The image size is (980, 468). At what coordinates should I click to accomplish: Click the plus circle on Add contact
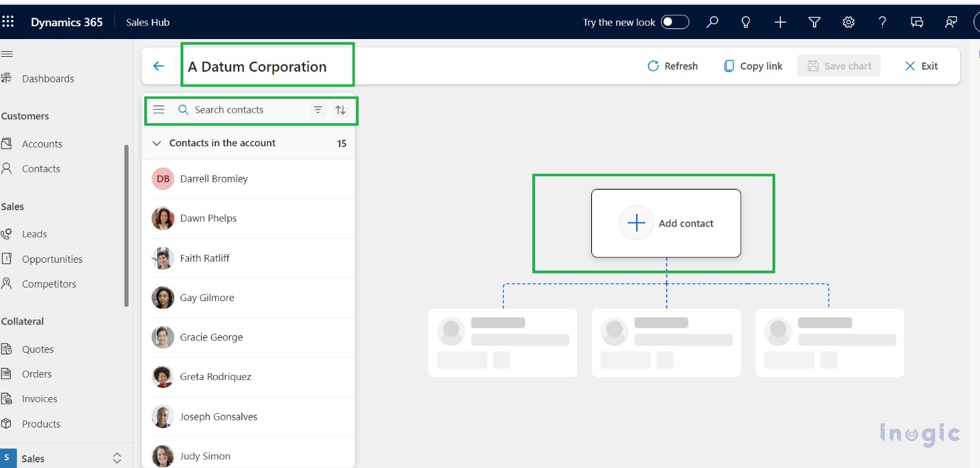(636, 223)
